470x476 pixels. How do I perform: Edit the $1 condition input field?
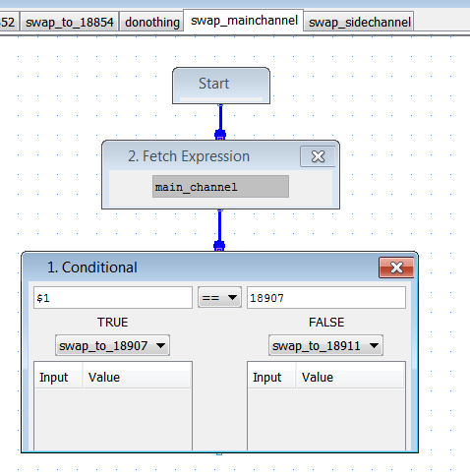[x=113, y=298]
